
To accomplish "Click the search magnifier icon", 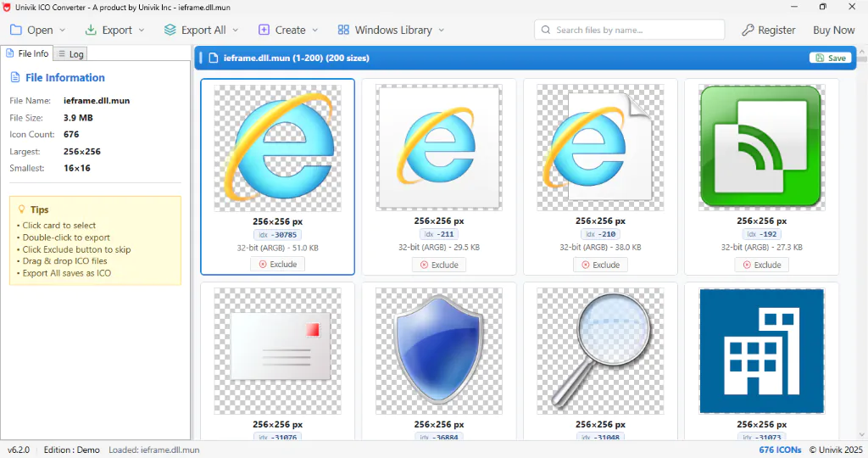I will [546, 30].
